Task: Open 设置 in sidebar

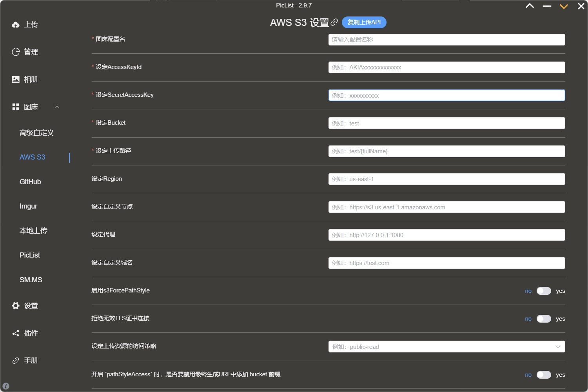Action: point(31,306)
